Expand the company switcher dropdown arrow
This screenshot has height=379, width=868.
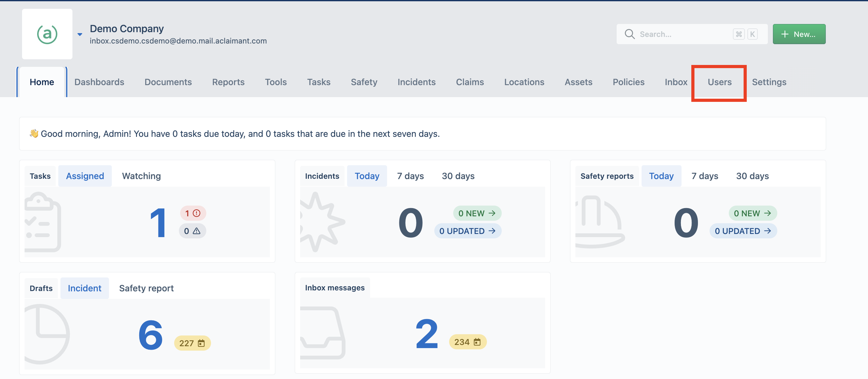tap(80, 34)
